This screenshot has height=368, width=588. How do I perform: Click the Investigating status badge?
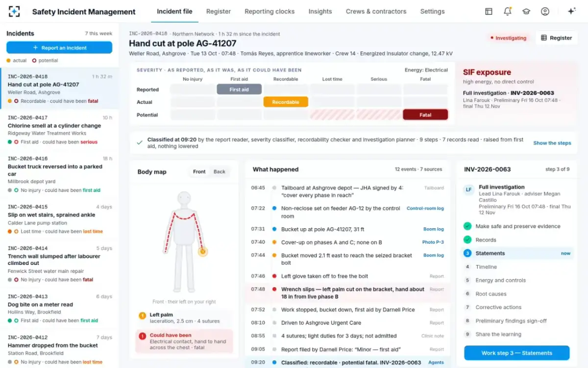point(508,38)
